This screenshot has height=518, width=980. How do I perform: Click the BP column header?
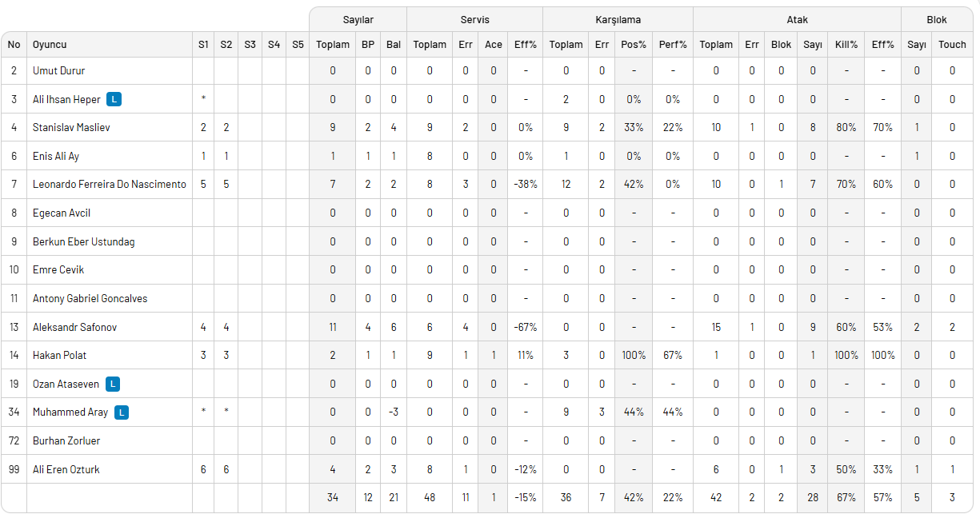[368, 45]
